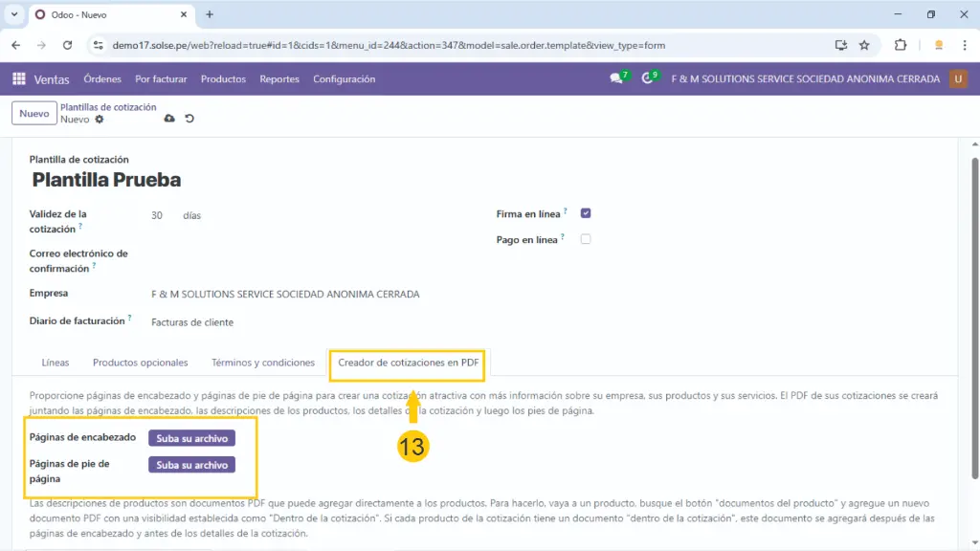Open the Productos opcionales tab

(140, 364)
